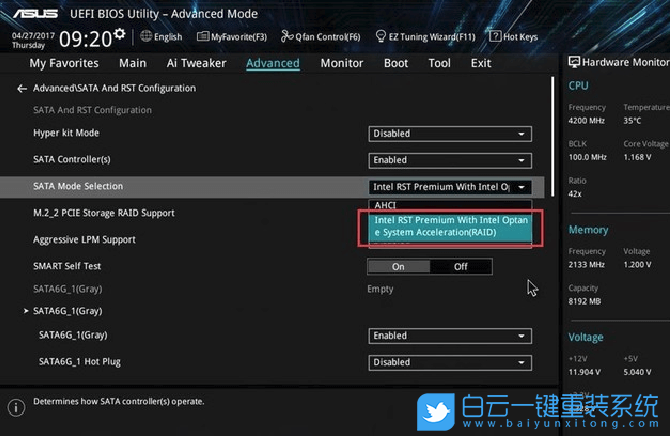
Task: Click the info icon in the help bar
Action: tap(16, 408)
